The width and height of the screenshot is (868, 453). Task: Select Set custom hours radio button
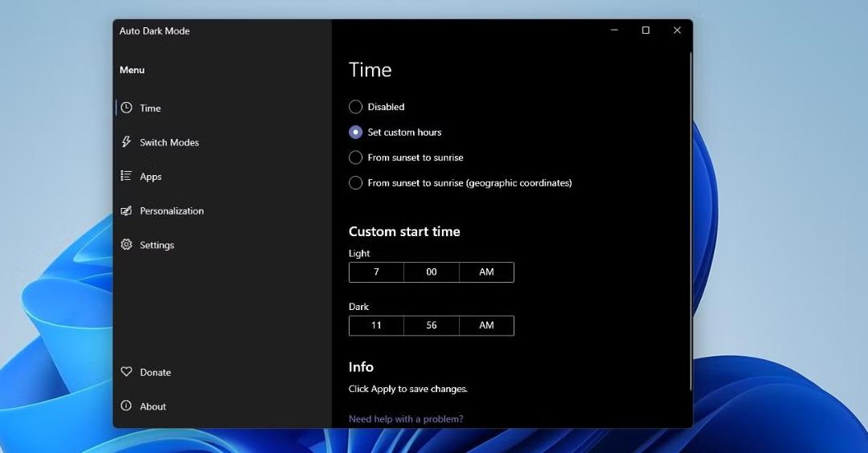point(355,133)
